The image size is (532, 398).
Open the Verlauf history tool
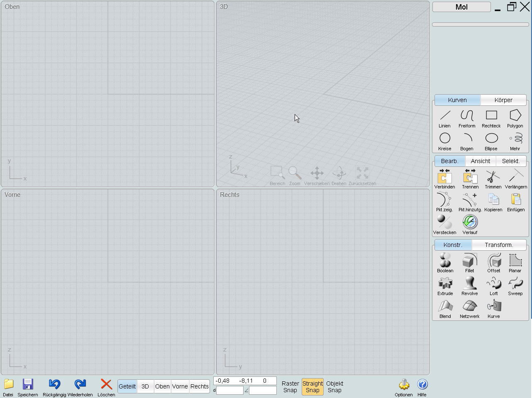470,225
